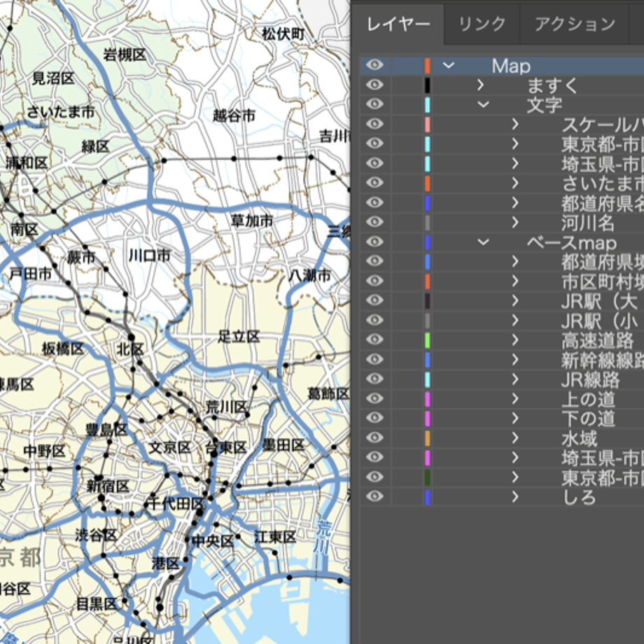The width and height of the screenshot is (644, 644).
Task: Switch to the アクション tab
Action: pos(575,24)
